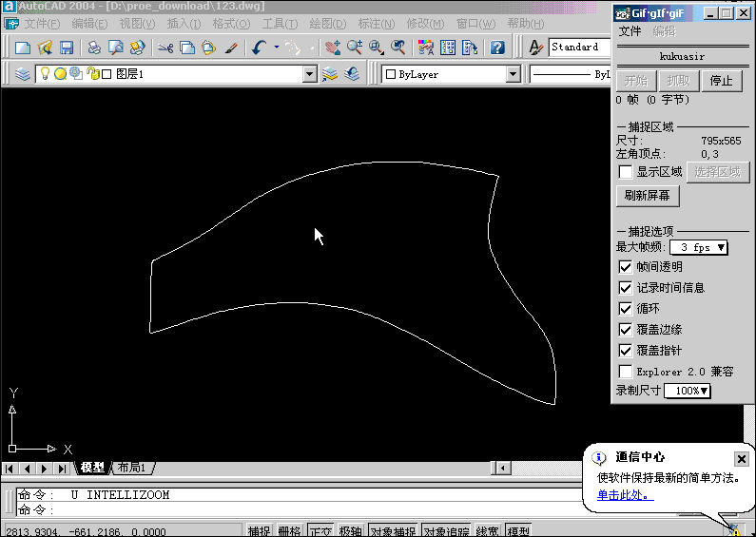The width and height of the screenshot is (756, 537).
Task: Expand the undo history arrow
Action: (x=277, y=48)
